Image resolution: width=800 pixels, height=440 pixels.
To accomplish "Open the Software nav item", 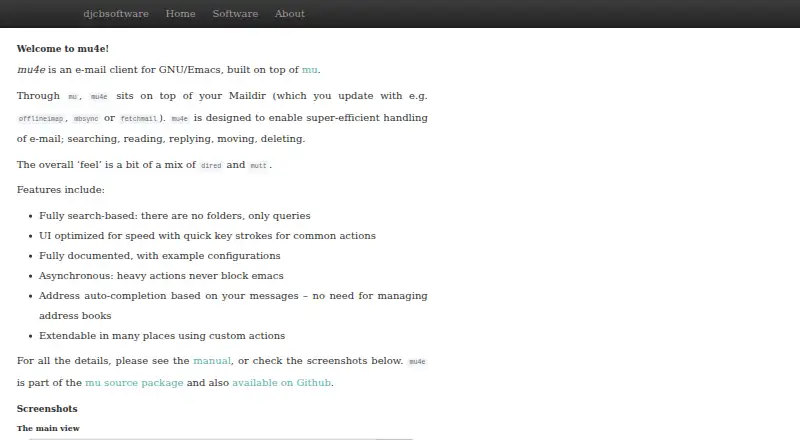I will pyautogui.click(x=235, y=14).
